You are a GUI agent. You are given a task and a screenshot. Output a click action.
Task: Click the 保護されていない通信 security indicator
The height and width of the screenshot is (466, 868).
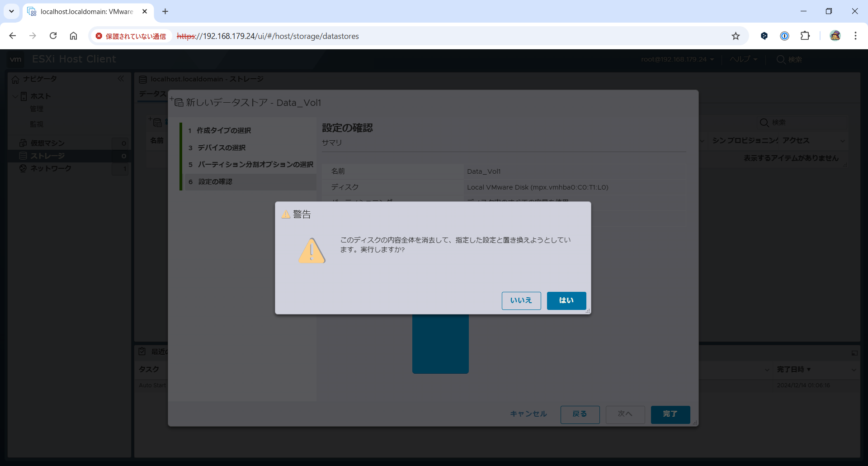coord(131,36)
